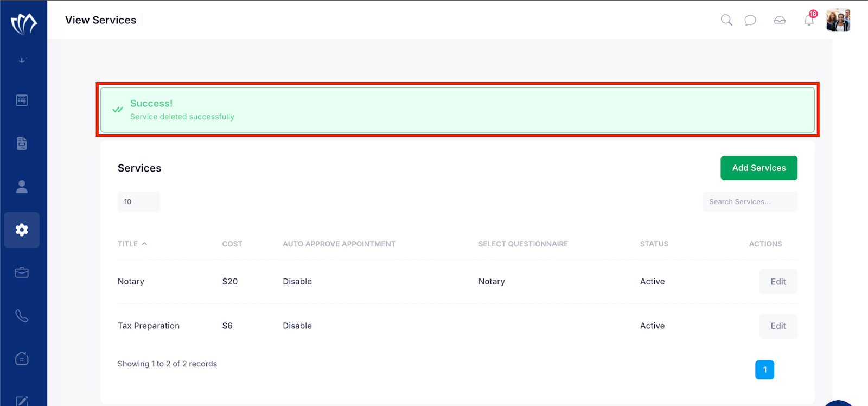Edit the Notary service
The width and height of the screenshot is (868, 406).
pyautogui.click(x=778, y=282)
